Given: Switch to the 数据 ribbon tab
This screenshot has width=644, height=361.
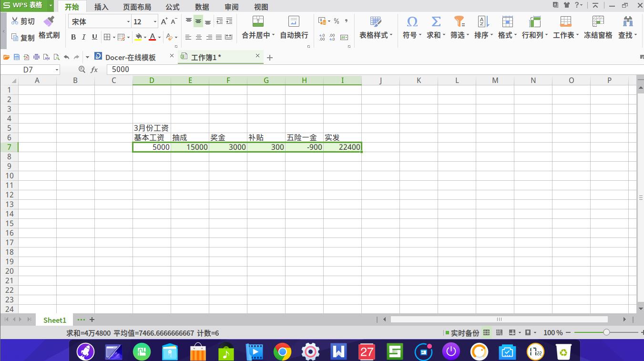Looking at the screenshot, I should (202, 7).
